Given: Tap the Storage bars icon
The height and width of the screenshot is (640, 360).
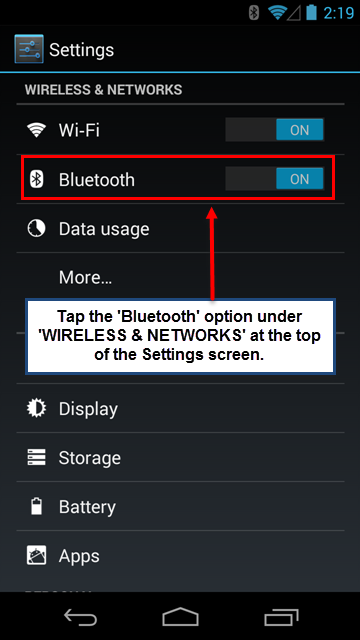Looking at the screenshot, I should [36, 458].
